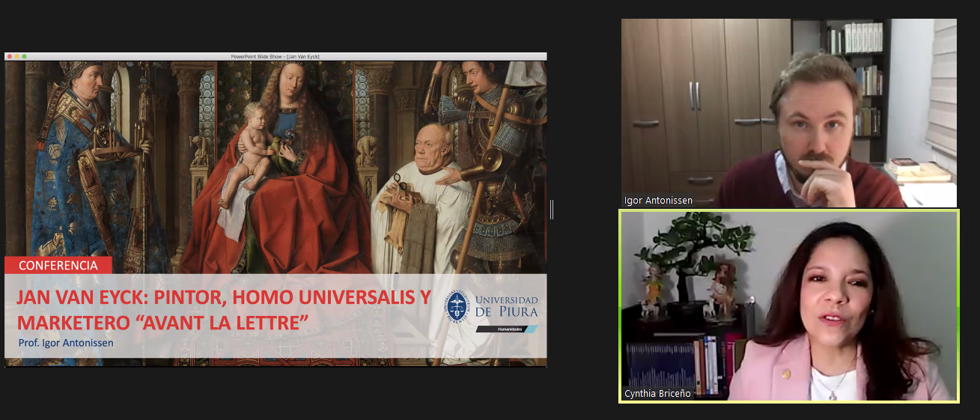Click the PowerPoint Slide Show title bar
The image size is (980, 420).
(276, 56)
